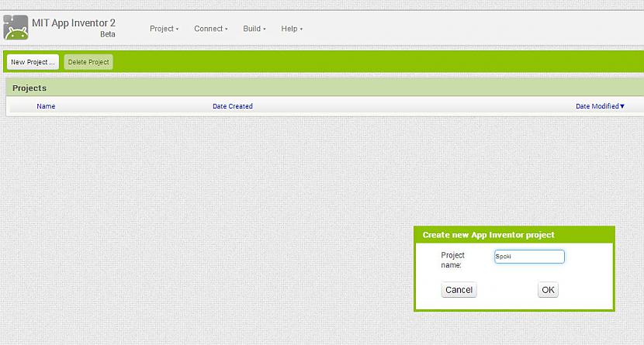Image resolution: width=644 pixels, height=345 pixels.
Task: Click the MIT App Inventor 2 title
Action: click(74, 23)
